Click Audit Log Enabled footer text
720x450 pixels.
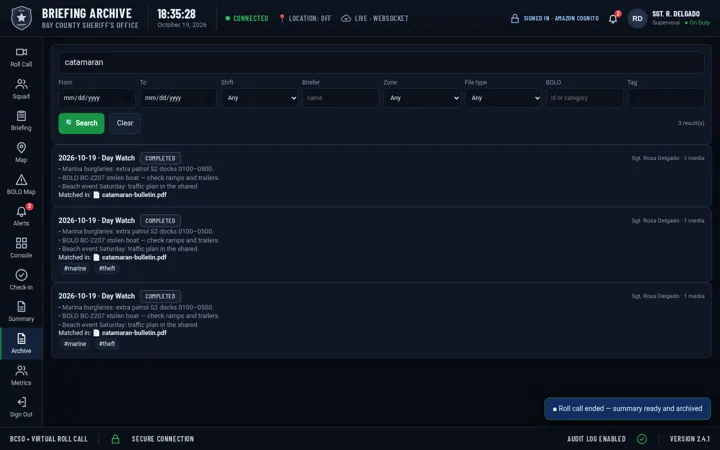click(x=596, y=439)
